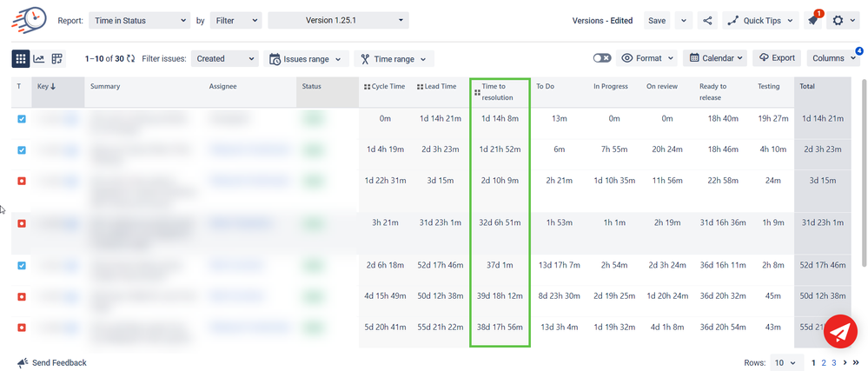Click task icon in 2d 3h 23m row
The height and width of the screenshot is (371, 868).
tap(22, 150)
